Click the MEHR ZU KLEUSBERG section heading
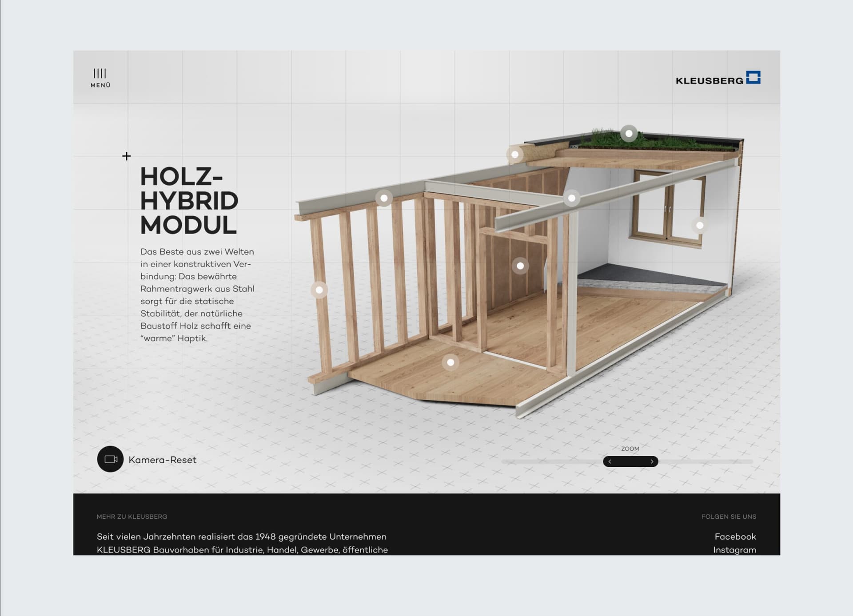 [x=132, y=517]
